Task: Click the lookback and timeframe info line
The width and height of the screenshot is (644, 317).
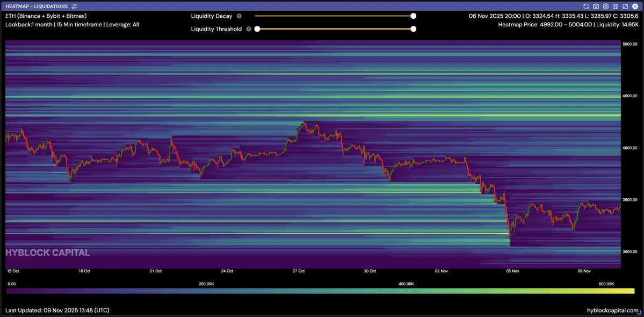Action: point(72,25)
